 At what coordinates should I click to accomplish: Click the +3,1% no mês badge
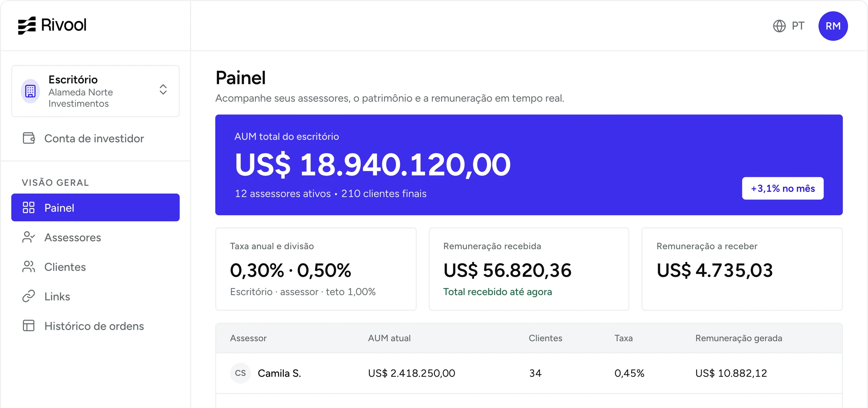[783, 188]
